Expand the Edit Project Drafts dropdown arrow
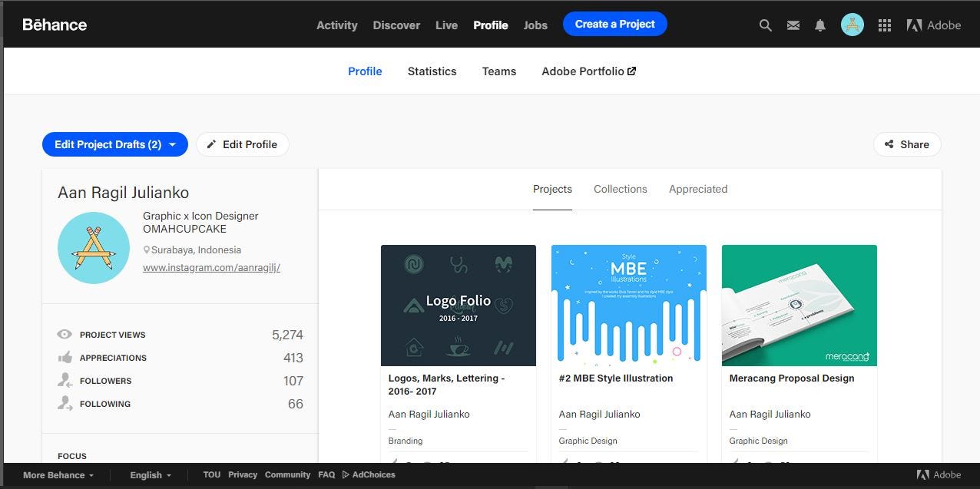The width and height of the screenshot is (980, 489). [173, 144]
